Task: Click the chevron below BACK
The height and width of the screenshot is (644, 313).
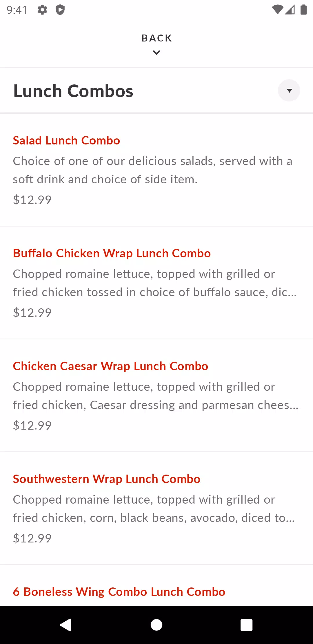Action: tap(156, 53)
